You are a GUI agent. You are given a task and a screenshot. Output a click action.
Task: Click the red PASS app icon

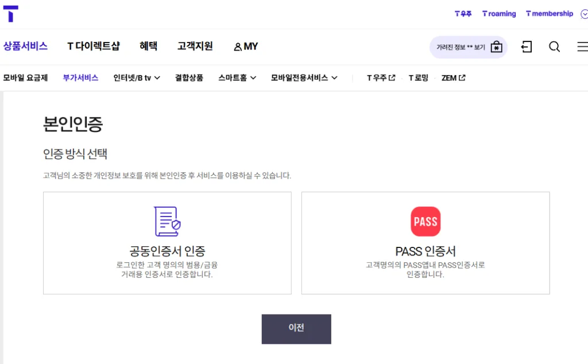pyautogui.click(x=425, y=221)
